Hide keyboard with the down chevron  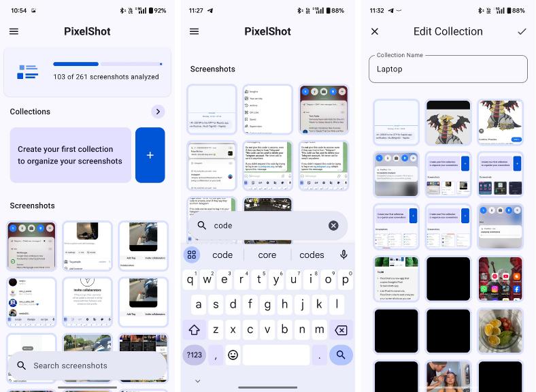pos(197,380)
